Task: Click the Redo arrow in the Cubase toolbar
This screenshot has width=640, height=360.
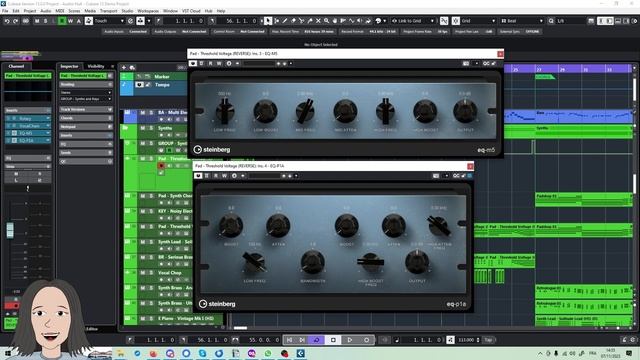Action: coord(16,21)
